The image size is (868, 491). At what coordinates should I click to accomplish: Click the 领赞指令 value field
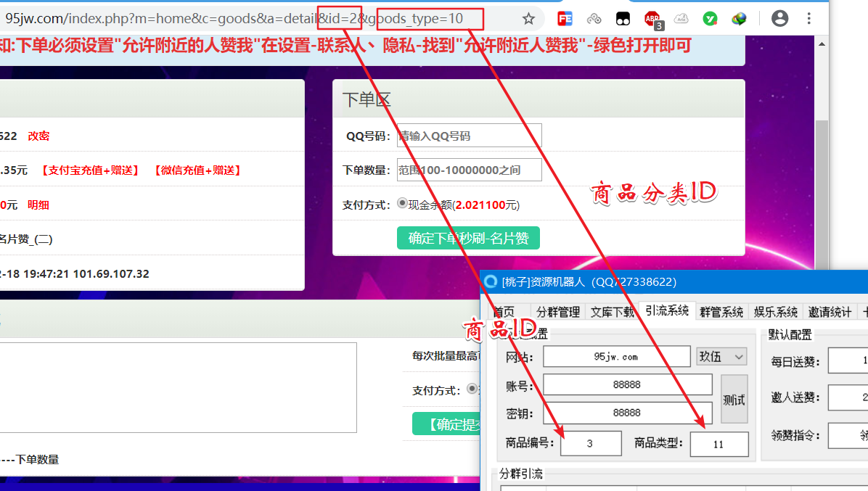(848, 435)
